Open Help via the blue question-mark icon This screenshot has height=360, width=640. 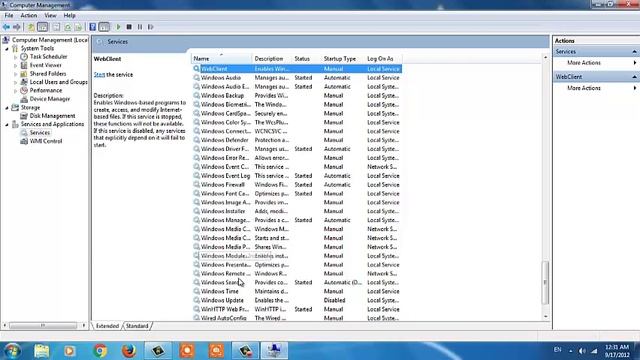click(x=93, y=27)
